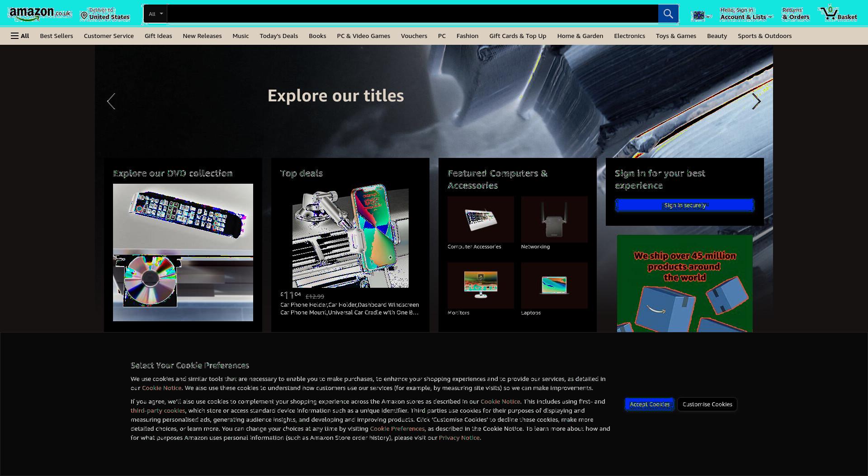The width and height of the screenshot is (868, 476).
Task: Open the Monitors thumbnail
Action: pyautogui.click(x=481, y=286)
